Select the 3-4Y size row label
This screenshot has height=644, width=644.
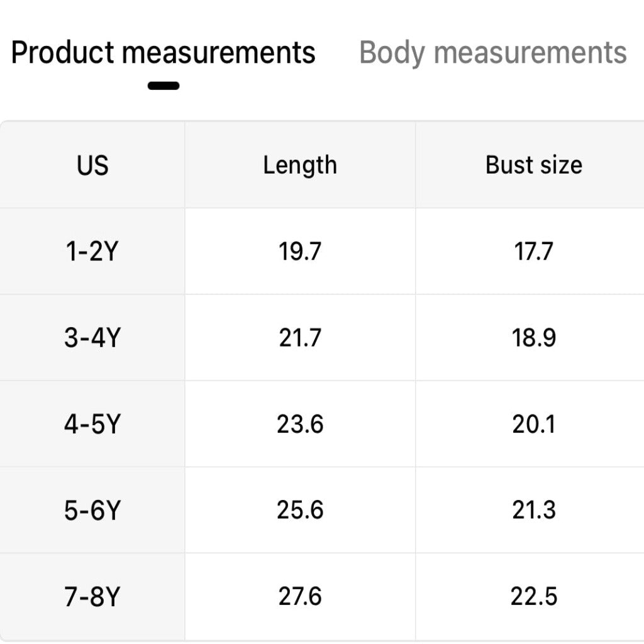tap(92, 338)
